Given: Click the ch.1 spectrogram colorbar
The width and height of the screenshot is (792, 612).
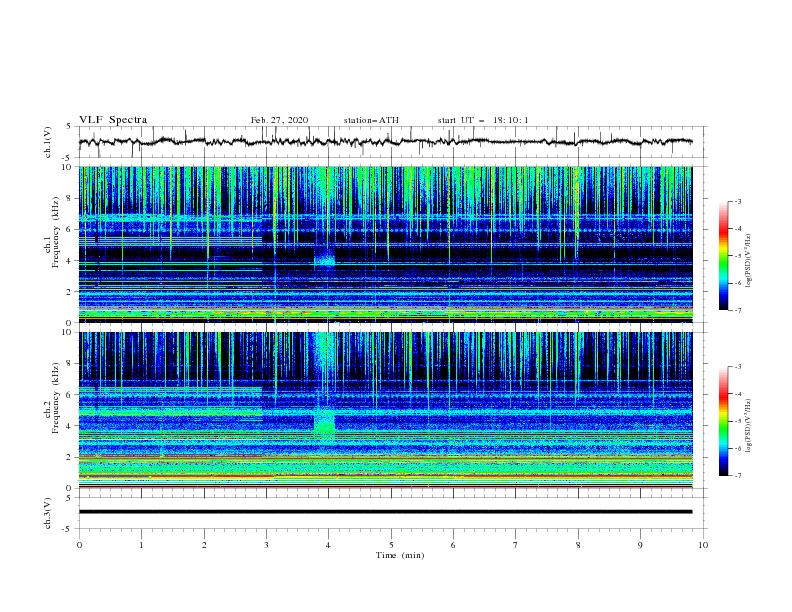Looking at the screenshot, I should point(723,256).
